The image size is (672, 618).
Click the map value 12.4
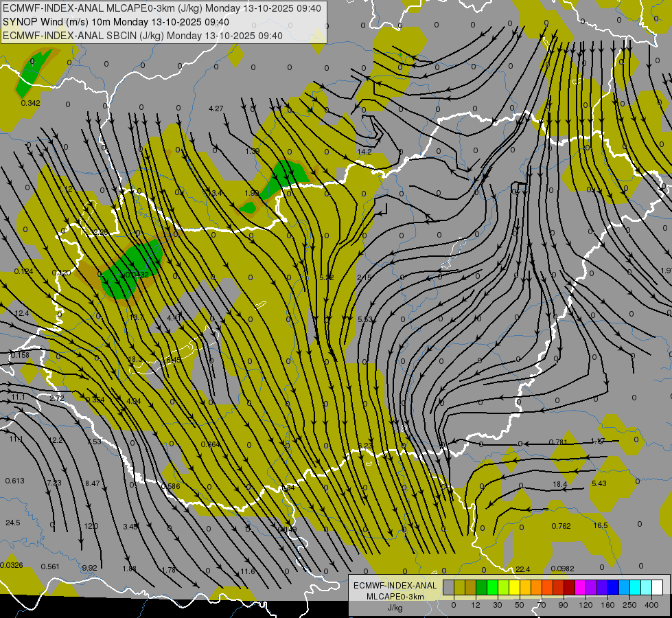pyautogui.click(x=22, y=313)
